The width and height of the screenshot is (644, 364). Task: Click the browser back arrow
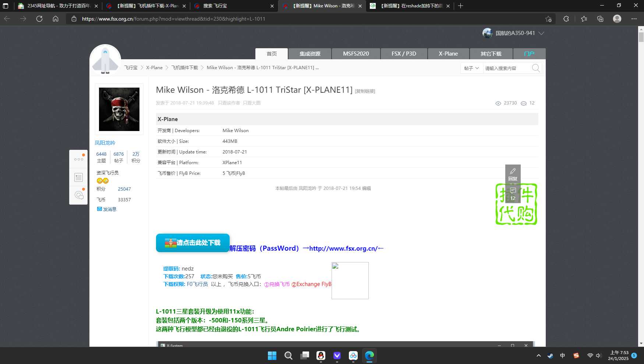point(7,19)
